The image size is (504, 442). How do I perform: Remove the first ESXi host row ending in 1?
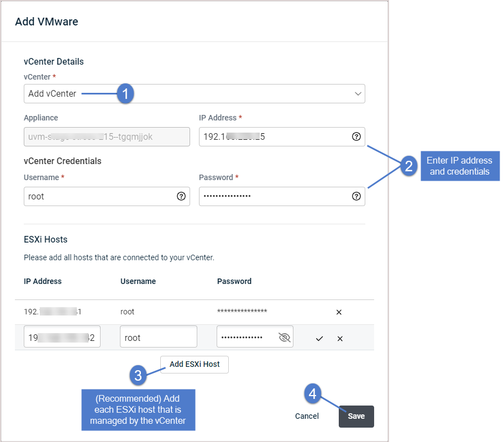(339, 312)
